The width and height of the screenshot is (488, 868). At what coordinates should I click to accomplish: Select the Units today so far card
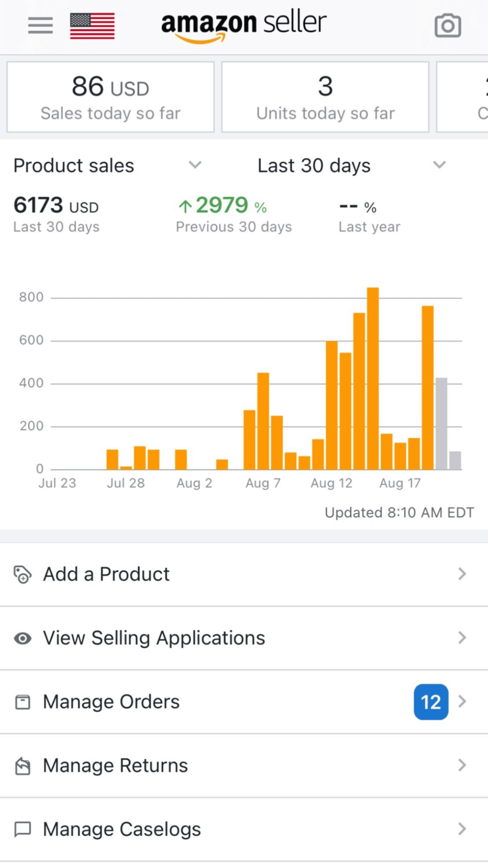pyautogui.click(x=325, y=97)
